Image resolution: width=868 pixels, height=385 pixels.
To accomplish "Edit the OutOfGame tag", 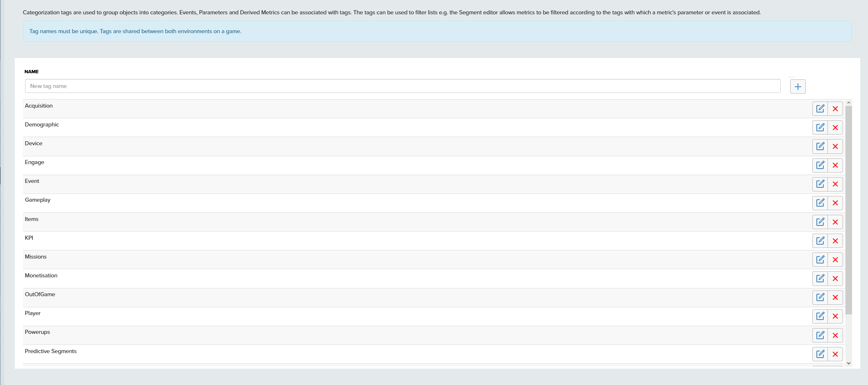I will pyautogui.click(x=820, y=297).
